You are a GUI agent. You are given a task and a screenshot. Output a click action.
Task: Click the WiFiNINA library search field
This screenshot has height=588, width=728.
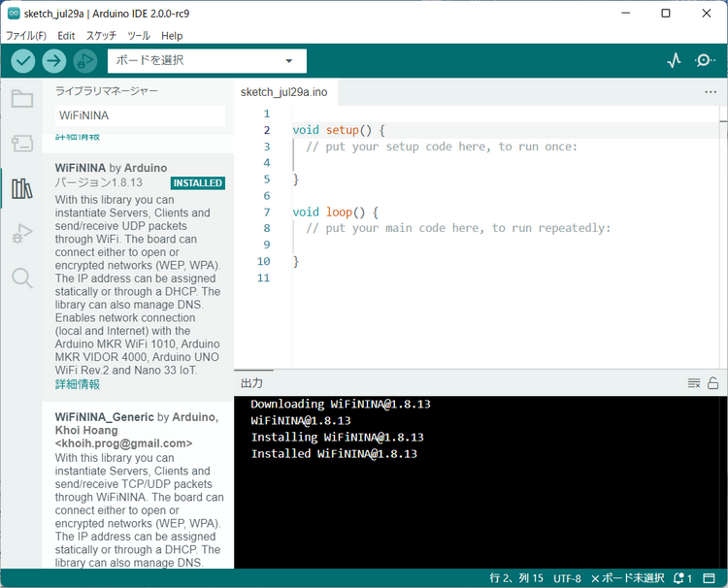(140, 115)
